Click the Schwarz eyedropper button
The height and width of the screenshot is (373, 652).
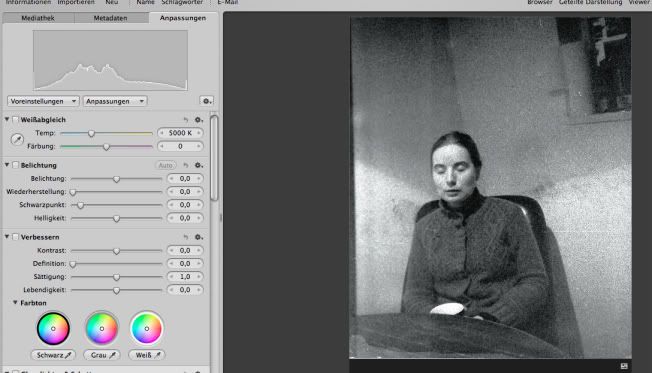click(x=54, y=355)
